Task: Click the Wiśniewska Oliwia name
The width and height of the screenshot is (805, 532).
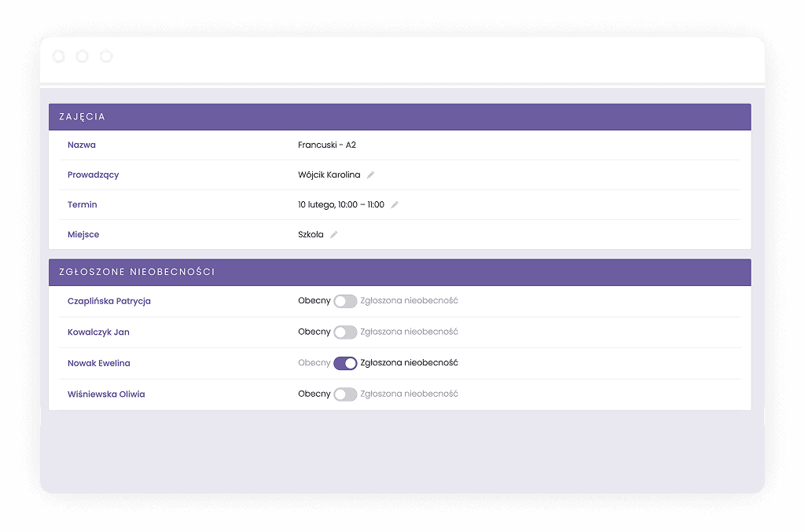Action: 106,394
